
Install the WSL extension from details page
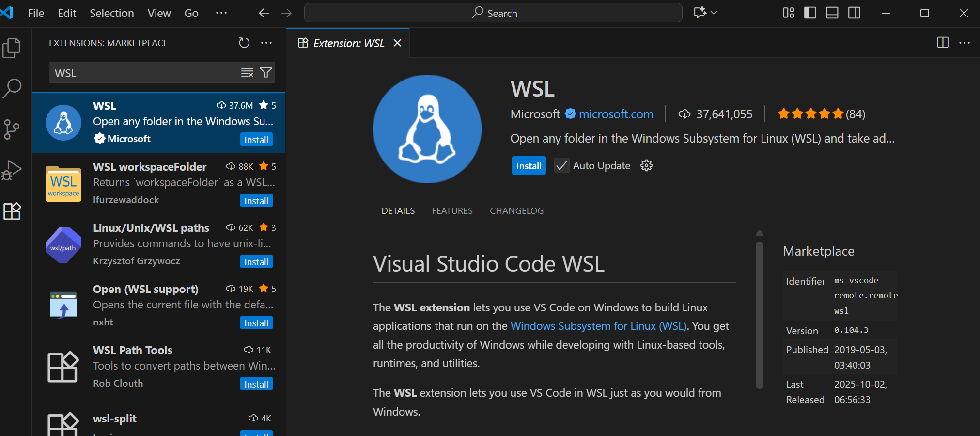point(529,165)
